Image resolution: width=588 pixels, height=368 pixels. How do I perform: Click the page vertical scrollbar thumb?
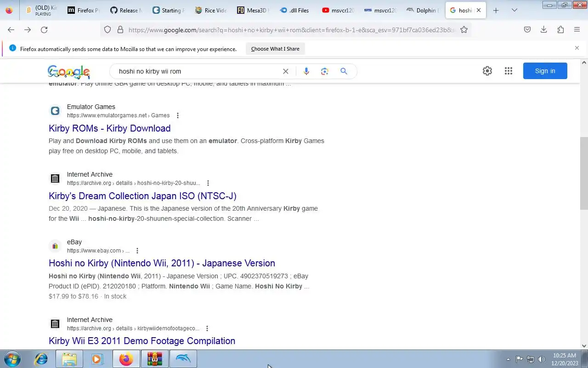pyautogui.click(x=584, y=173)
